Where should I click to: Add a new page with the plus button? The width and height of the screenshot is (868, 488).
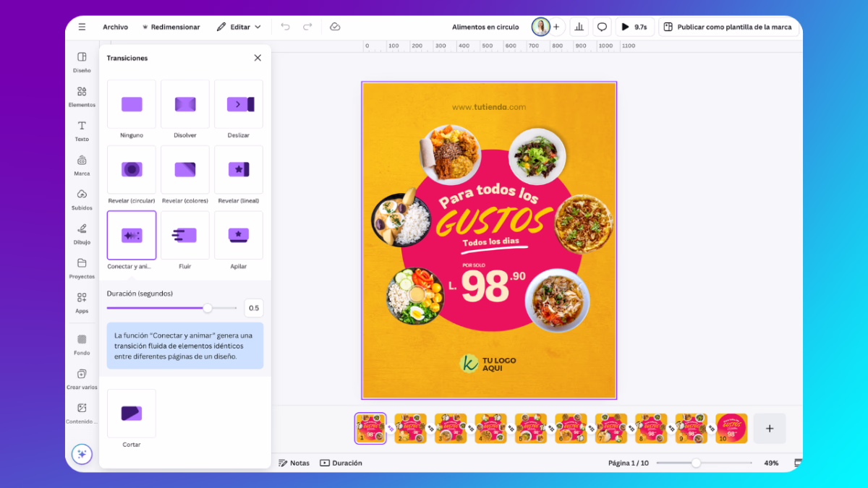click(x=770, y=429)
